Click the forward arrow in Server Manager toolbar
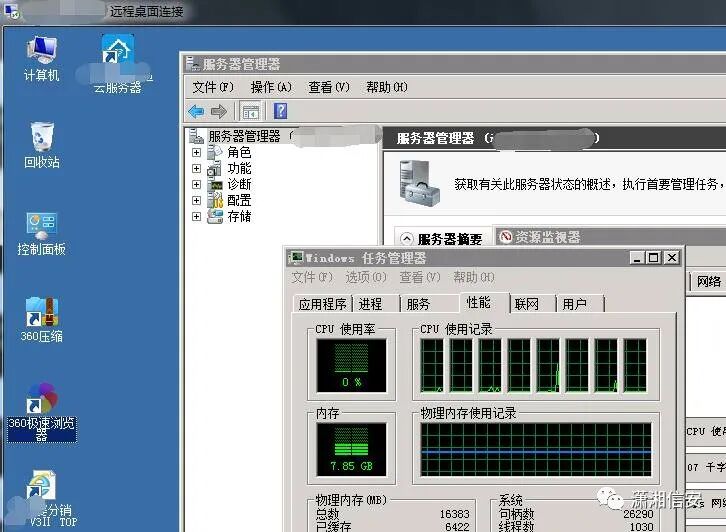This screenshot has height=532, width=726. 219,111
